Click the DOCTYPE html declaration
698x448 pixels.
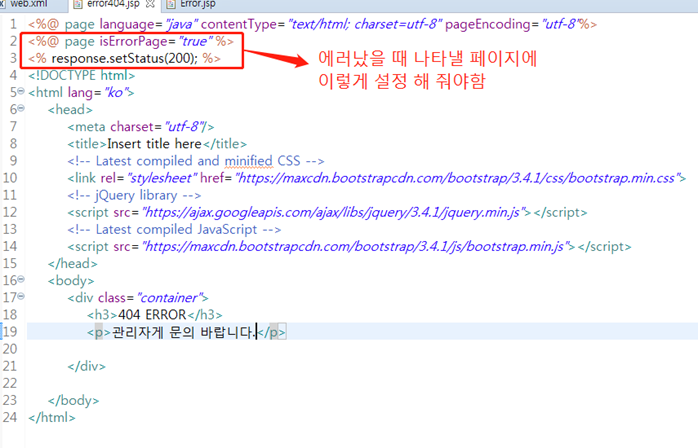tap(81, 75)
